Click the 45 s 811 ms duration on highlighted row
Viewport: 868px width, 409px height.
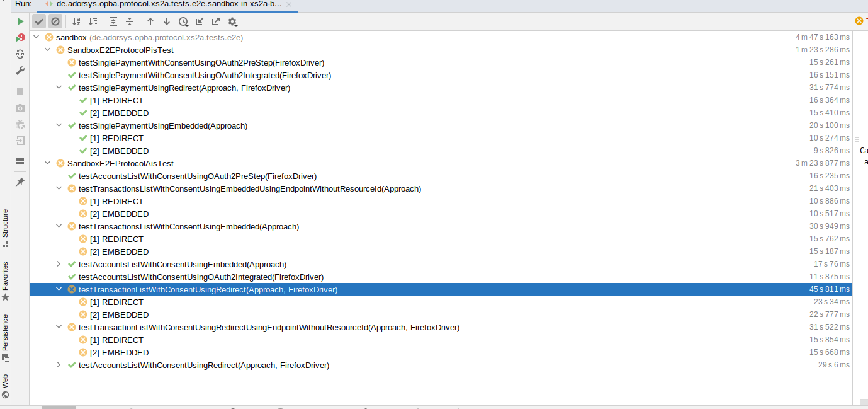[x=830, y=290]
